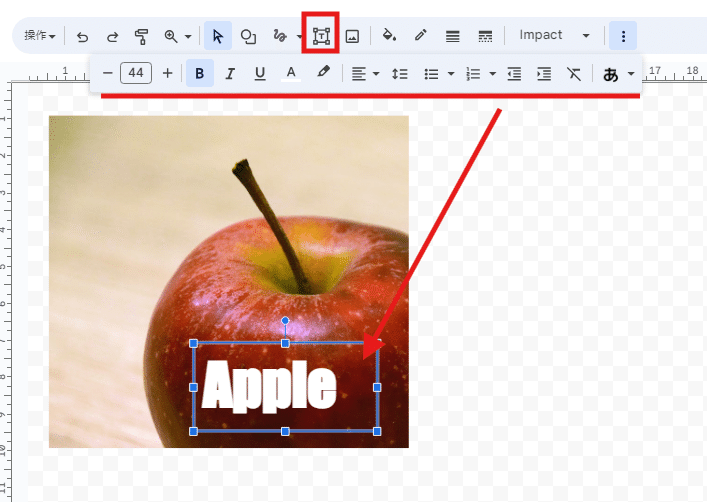Open the text color A picker
Viewport: 707px width, 502px height.
point(291,73)
